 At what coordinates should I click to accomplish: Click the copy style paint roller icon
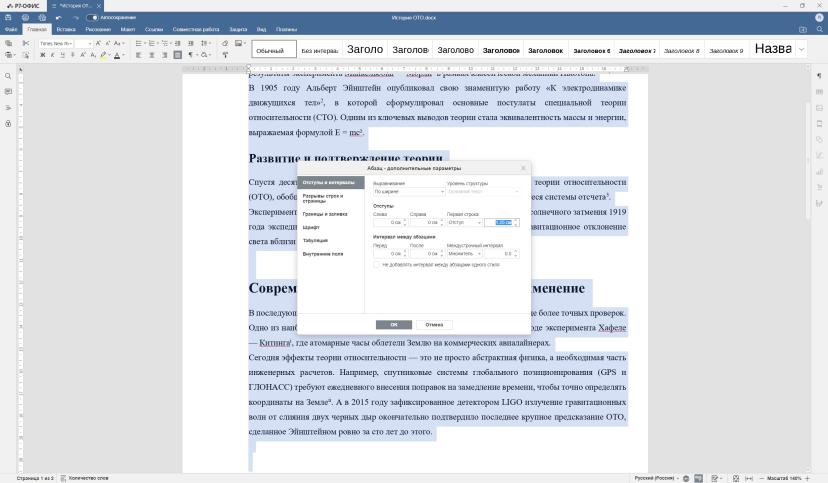click(x=225, y=55)
